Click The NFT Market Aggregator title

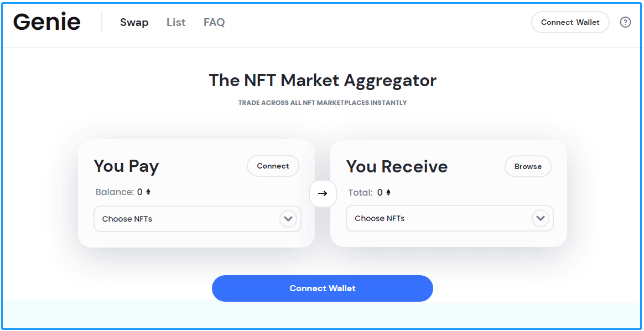(323, 80)
